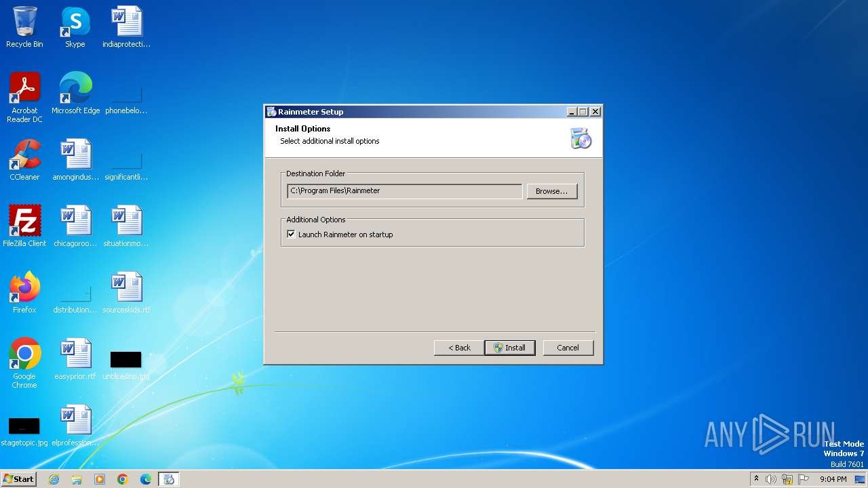Launch Microsoft Edge desktop shortcut
868x488 pixels.
[x=75, y=94]
